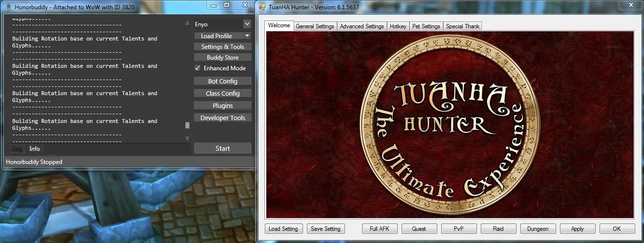Click the log scroll up arrow
The height and width of the screenshot is (243, 644).
[x=187, y=23]
